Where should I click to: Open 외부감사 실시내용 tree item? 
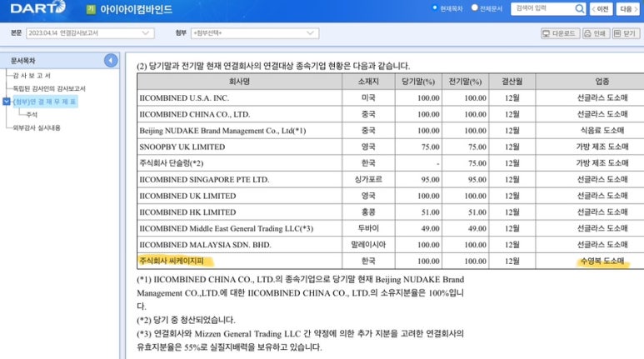[37, 127]
